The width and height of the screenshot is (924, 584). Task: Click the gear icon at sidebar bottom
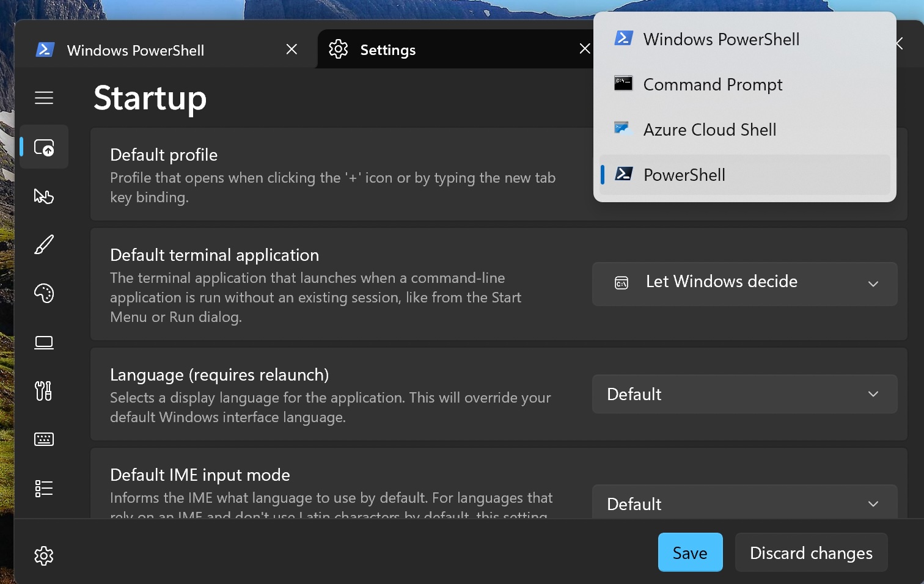[x=43, y=555]
